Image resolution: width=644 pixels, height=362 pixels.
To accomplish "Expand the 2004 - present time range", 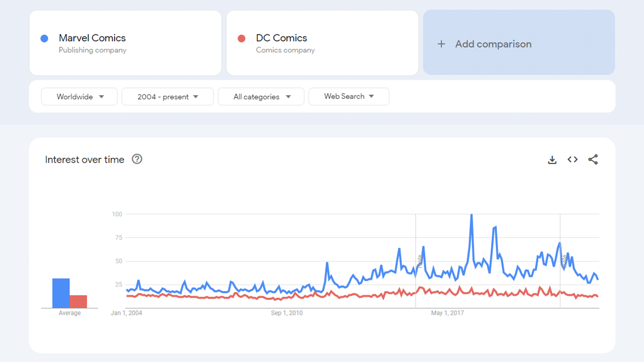I will pos(168,97).
